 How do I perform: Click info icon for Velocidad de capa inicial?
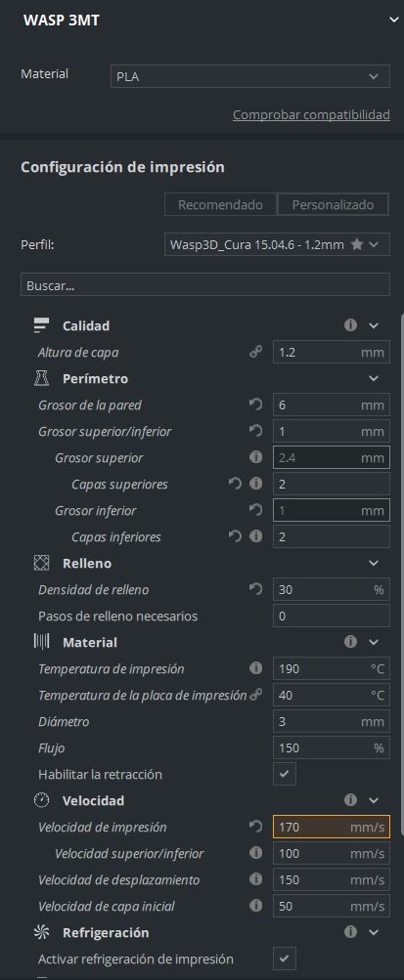[x=255, y=906]
